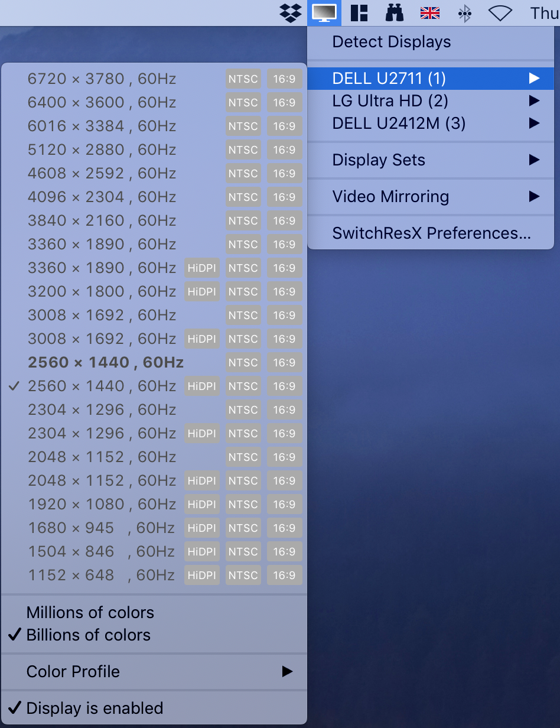Click the SwitchResX monitor icon in menu bar
Image resolution: width=560 pixels, height=728 pixels.
(x=324, y=12)
